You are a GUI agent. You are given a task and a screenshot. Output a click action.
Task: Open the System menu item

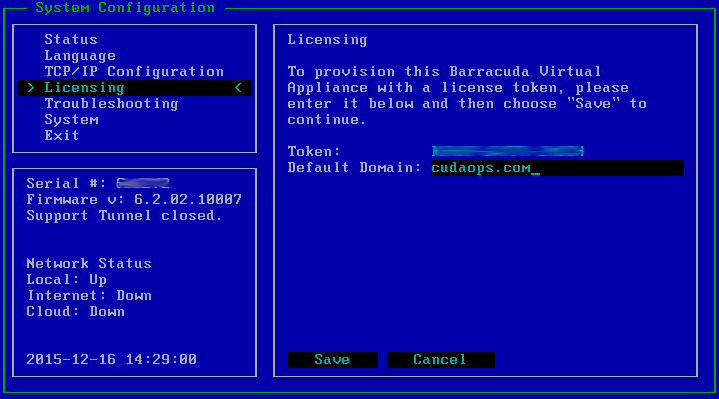71,120
